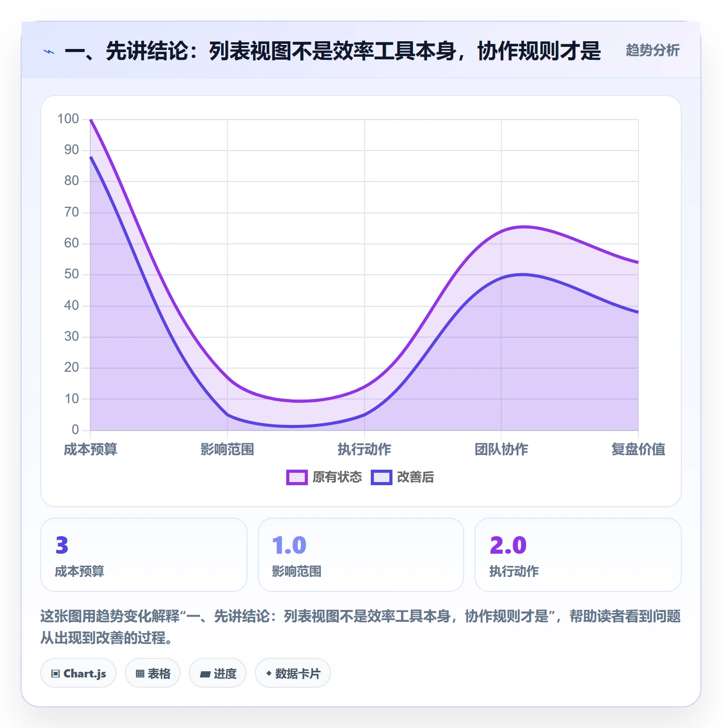Click 原有状态 line peak at 成本预算
Screen dimensions: 722x728
[91, 120]
